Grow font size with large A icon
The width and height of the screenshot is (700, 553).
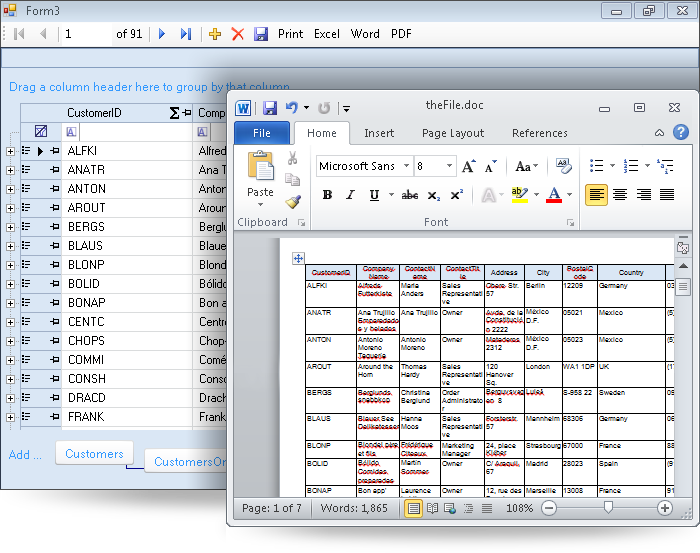click(468, 166)
